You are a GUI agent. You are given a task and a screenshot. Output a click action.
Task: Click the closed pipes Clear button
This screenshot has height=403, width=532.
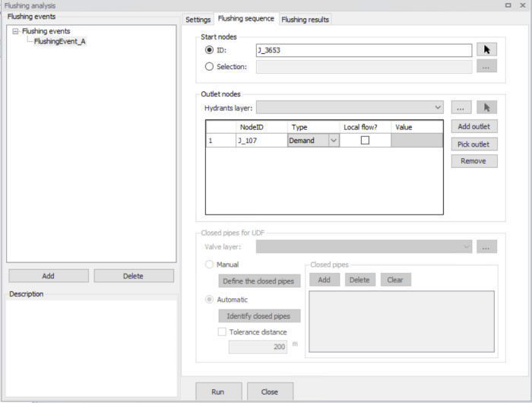coord(396,280)
